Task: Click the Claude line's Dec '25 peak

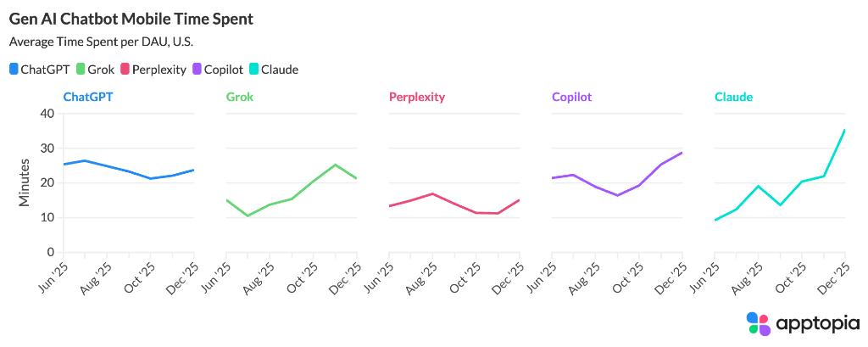Action: 844,130
